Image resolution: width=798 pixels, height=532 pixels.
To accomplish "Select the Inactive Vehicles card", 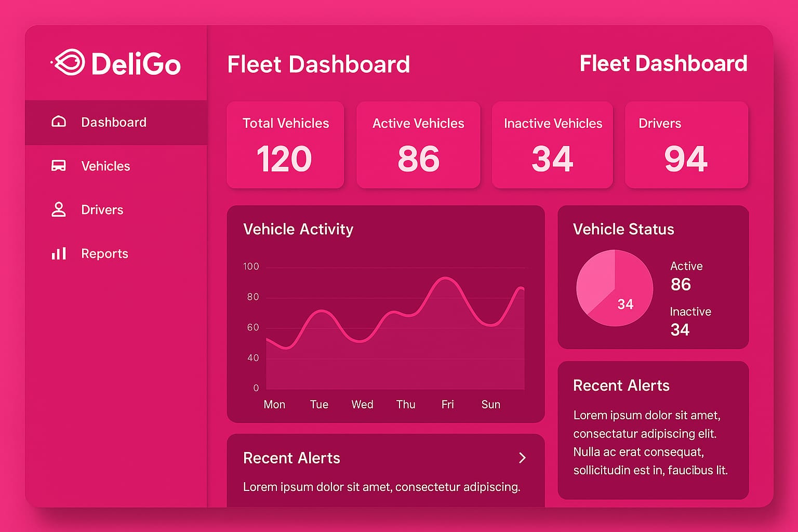I will click(x=552, y=145).
